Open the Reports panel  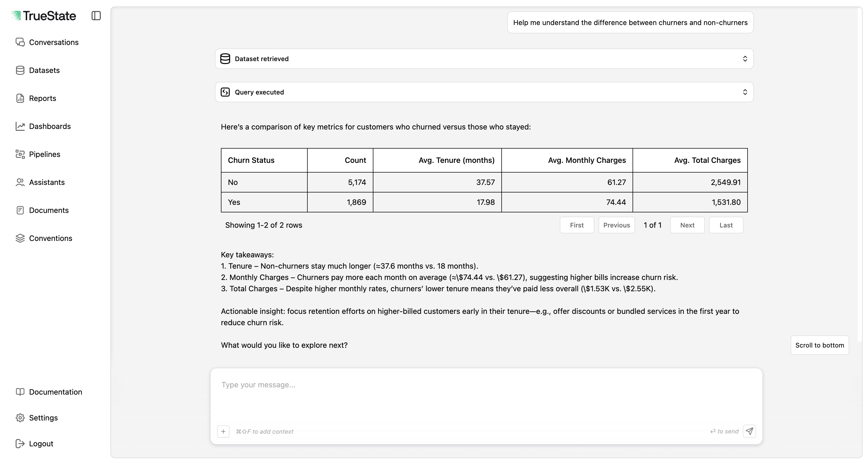point(43,98)
